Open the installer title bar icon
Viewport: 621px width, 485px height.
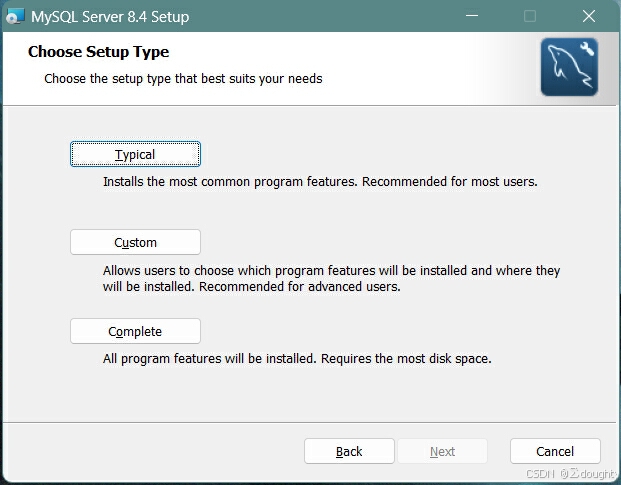click(x=15, y=17)
